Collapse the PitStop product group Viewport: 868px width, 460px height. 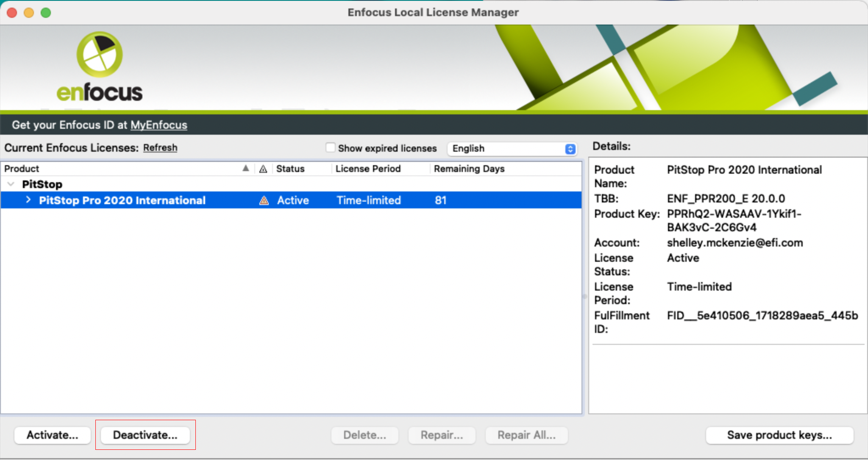click(11, 184)
